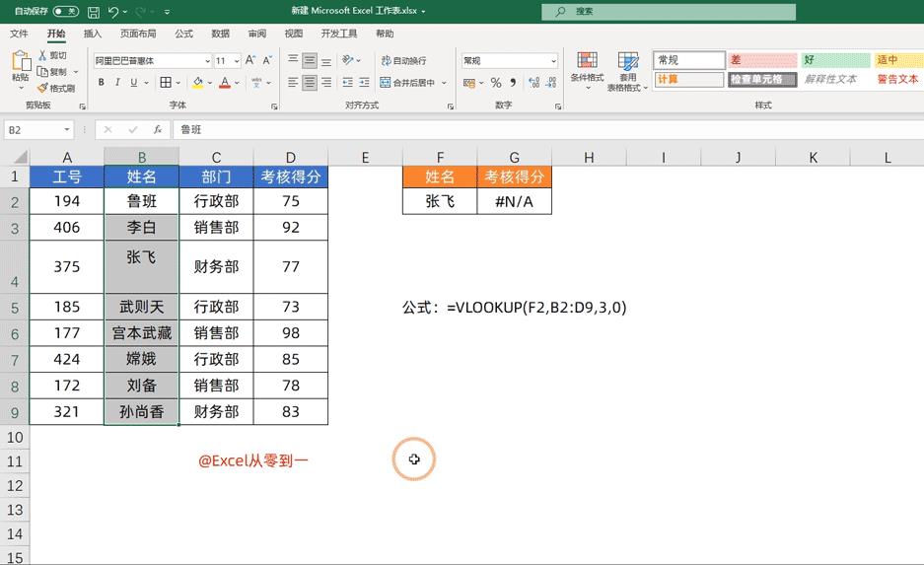Select column header D
924x565 pixels.
tap(291, 158)
